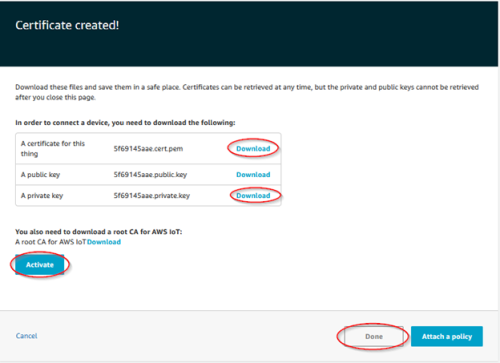The image size is (500, 363).
Task: Download the certificate 5f69145aae.cert.pem
Action: tap(253, 149)
